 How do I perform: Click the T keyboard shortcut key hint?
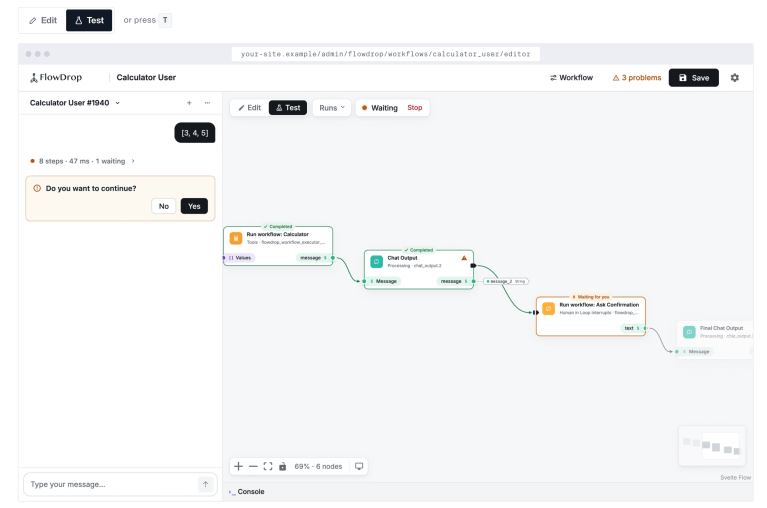165,20
